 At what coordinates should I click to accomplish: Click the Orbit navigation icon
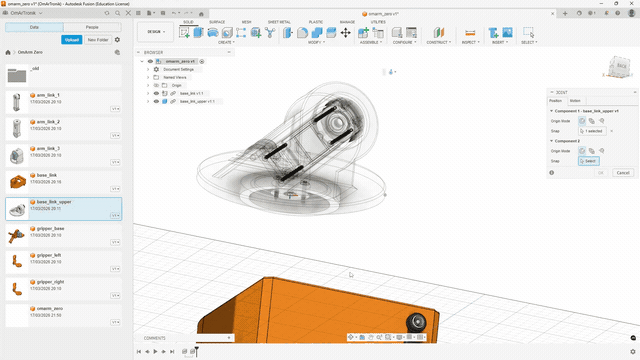(351, 337)
